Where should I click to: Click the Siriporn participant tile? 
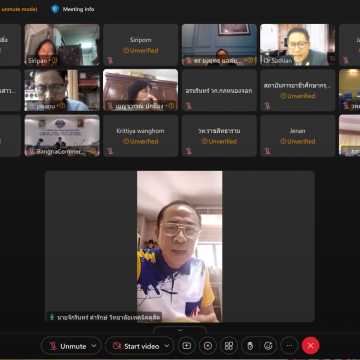pos(140,45)
